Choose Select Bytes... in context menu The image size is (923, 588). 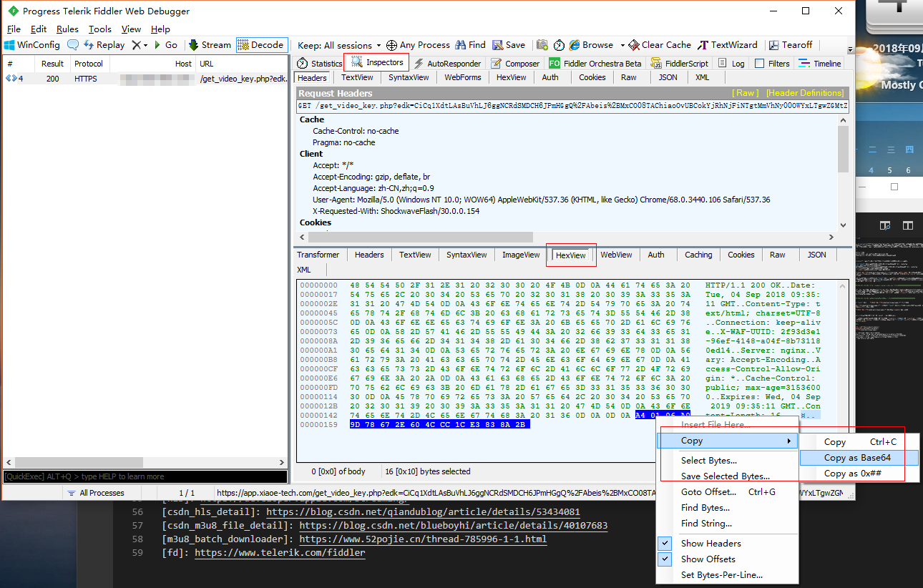point(727,461)
